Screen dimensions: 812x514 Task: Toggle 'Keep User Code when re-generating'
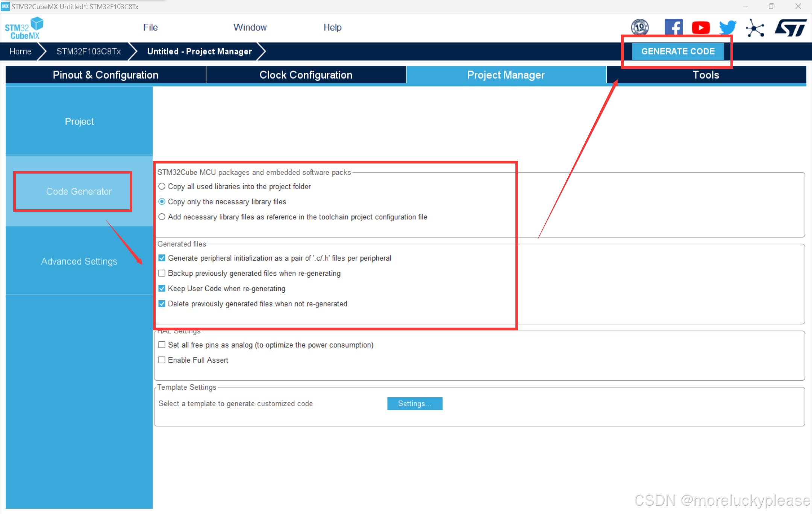click(x=162, y=289)
